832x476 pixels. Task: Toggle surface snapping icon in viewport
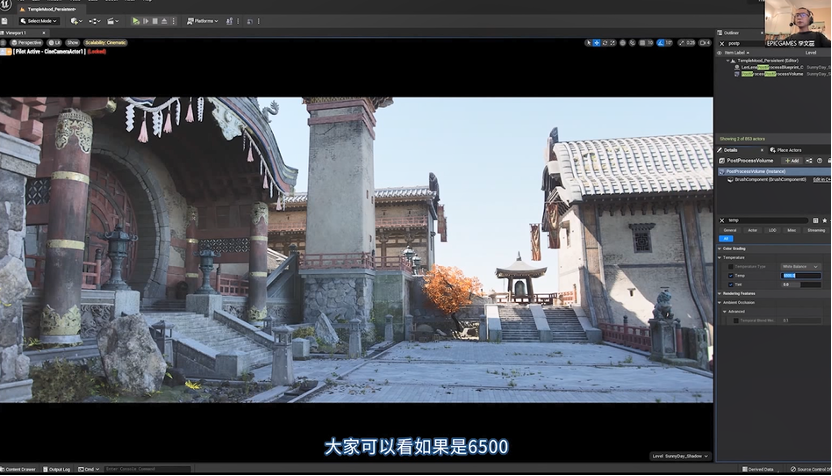632,42
